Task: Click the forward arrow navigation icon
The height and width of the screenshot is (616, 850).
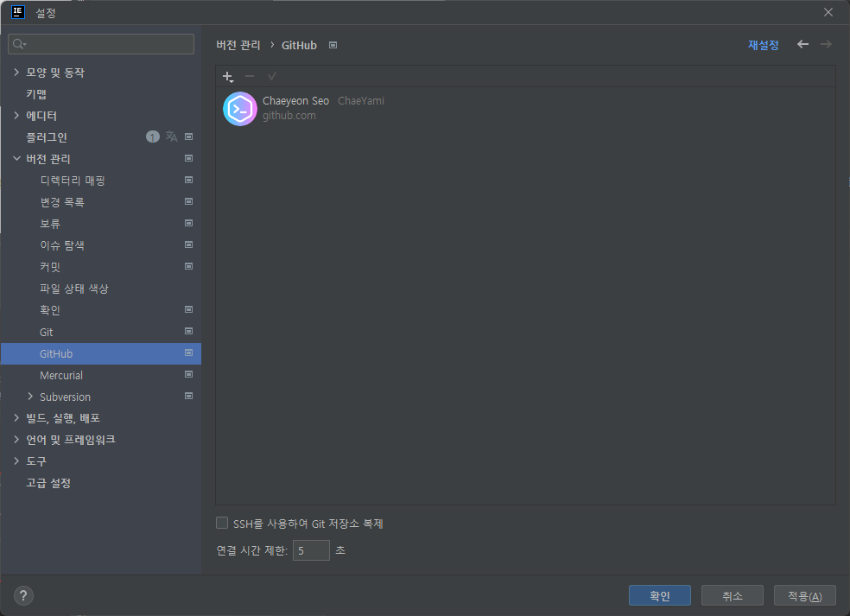Action: [x=826, y=44]
